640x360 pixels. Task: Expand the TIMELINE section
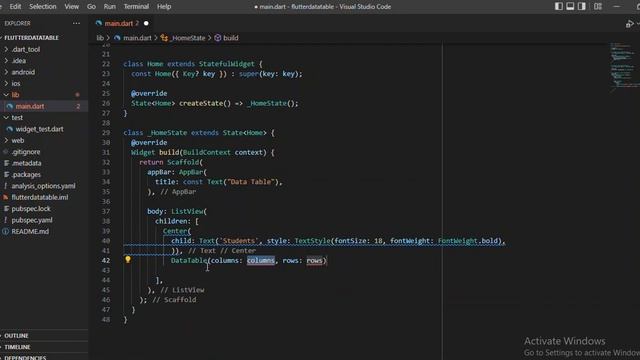click(17, 347)
